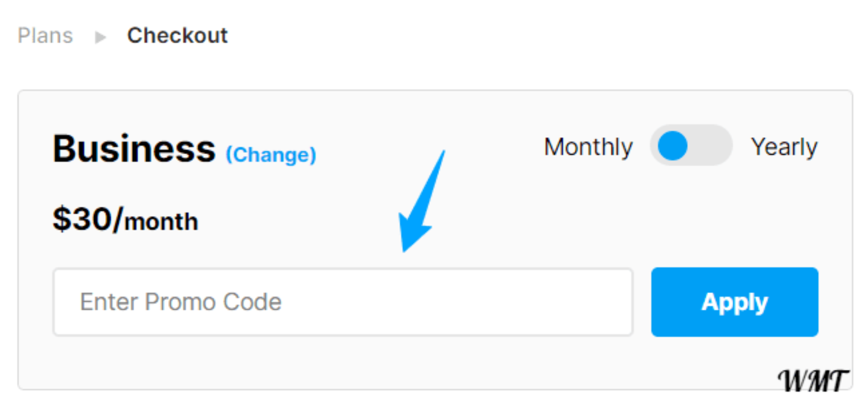Select the promo code placeholder text
The height and width of the screenshot is (405, 868).
pyautogui.click(x=181, y=302)
